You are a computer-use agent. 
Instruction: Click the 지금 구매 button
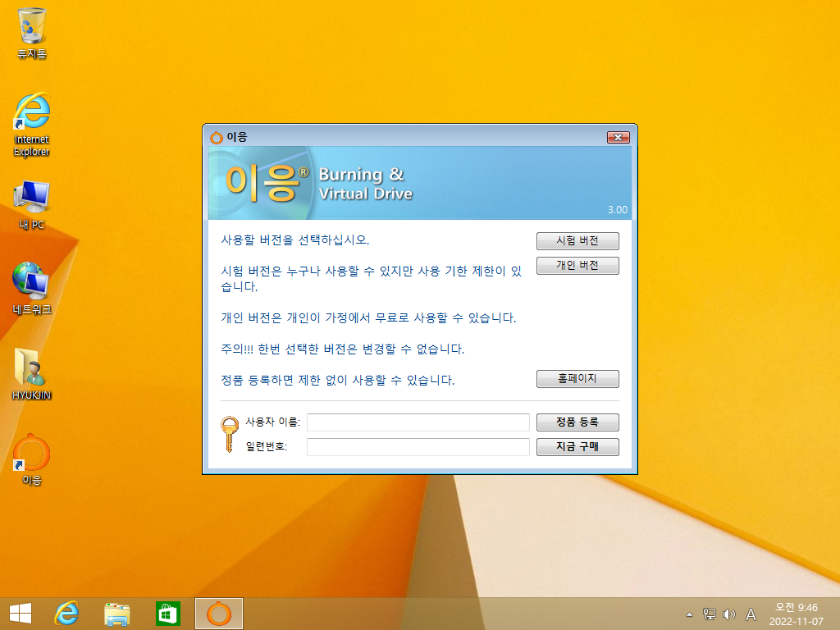tap(577, 447)
